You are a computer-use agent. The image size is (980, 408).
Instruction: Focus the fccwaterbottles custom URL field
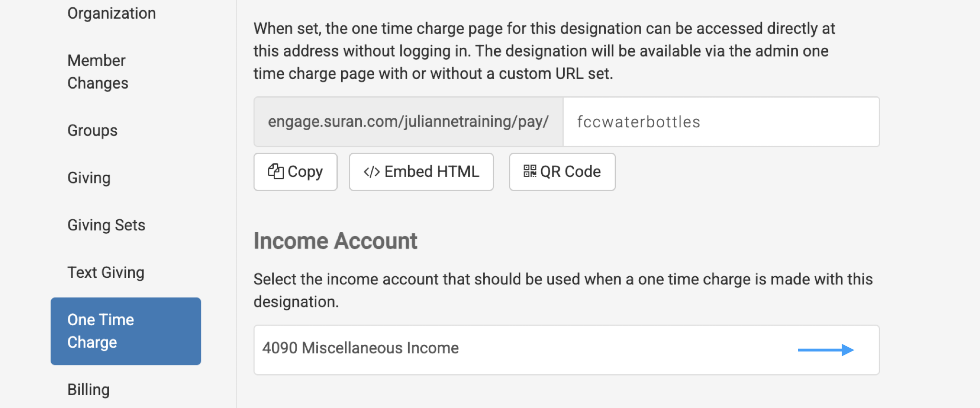tap(721, 122)
